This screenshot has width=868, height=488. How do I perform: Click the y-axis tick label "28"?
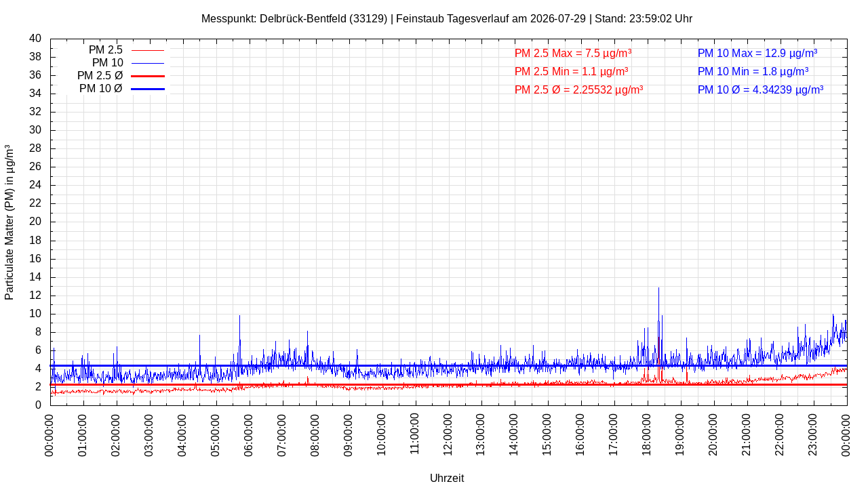click(35, 148)
